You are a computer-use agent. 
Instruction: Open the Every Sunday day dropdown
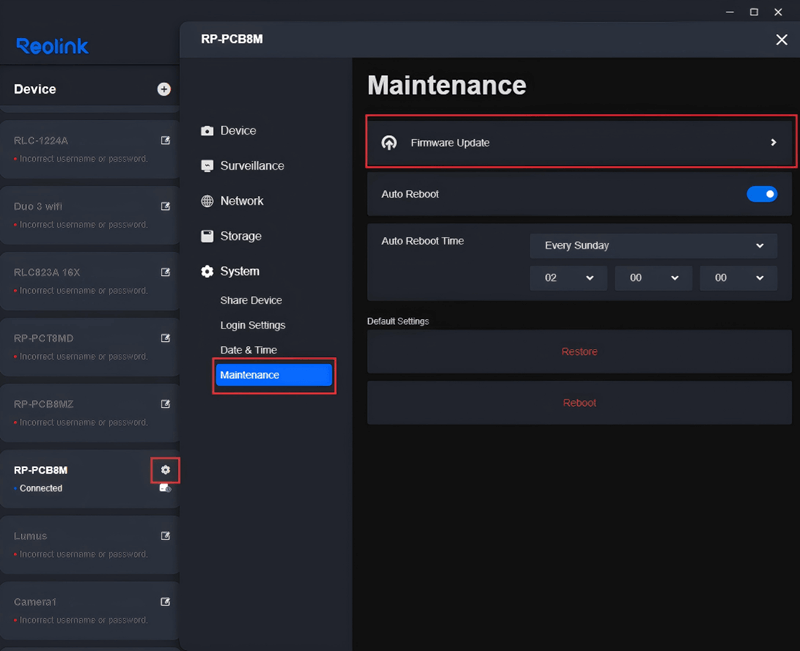pos(653,245)
